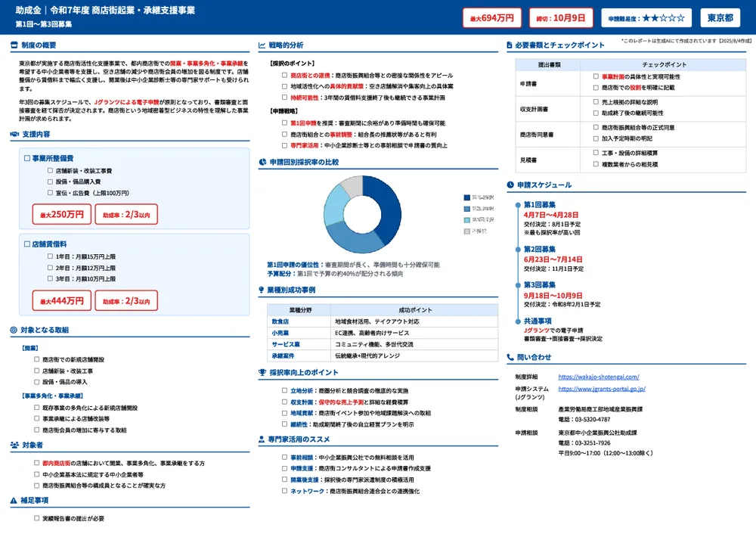Check the 実績報告書の提出が必要 checkbox

[36, 518]
